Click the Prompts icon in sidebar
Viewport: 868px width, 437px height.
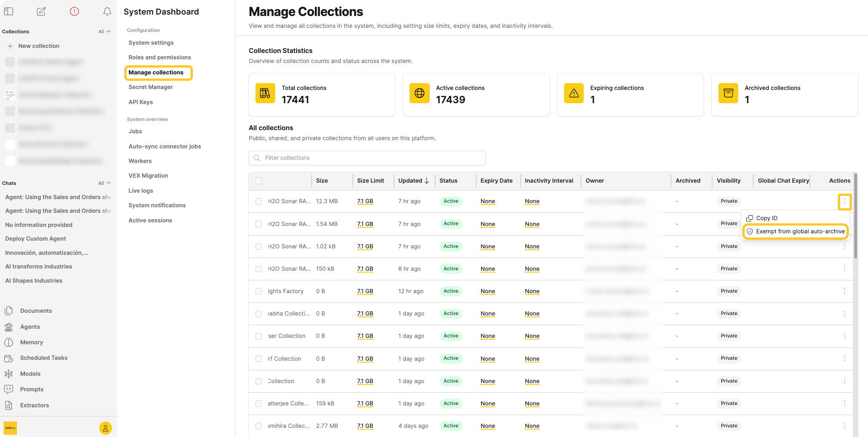click(9, 390)
